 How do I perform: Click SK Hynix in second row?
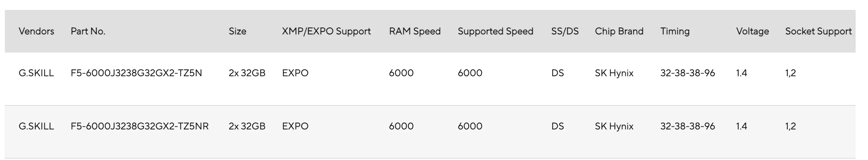tap(614, 126)
